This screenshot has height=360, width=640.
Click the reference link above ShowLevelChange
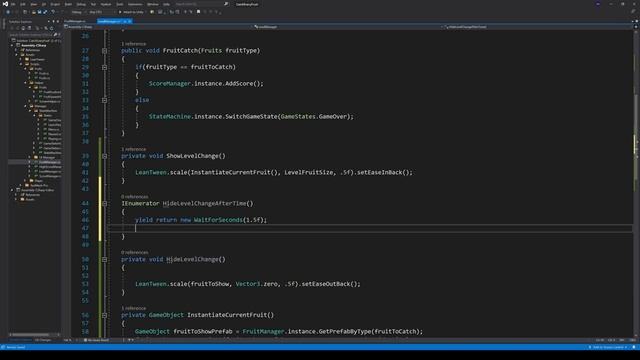pos(133,149)
